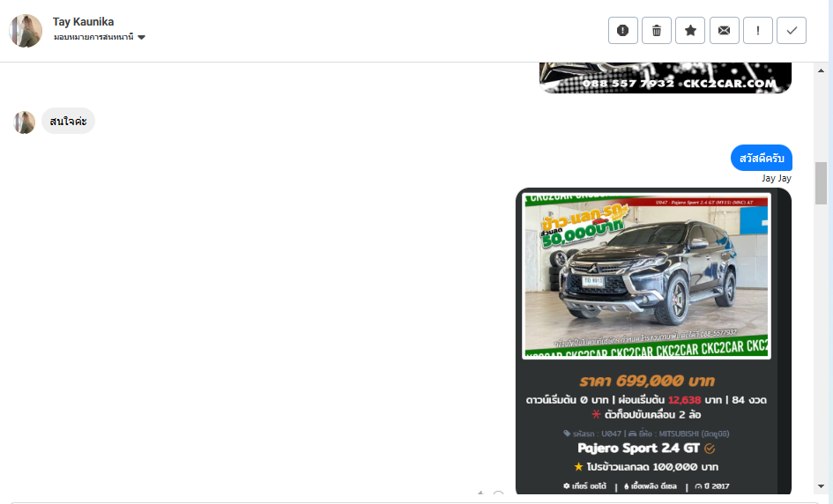Click Tay Kaunika name in header
Viewport: 833px width, 504px height.
tap(83, 22)
